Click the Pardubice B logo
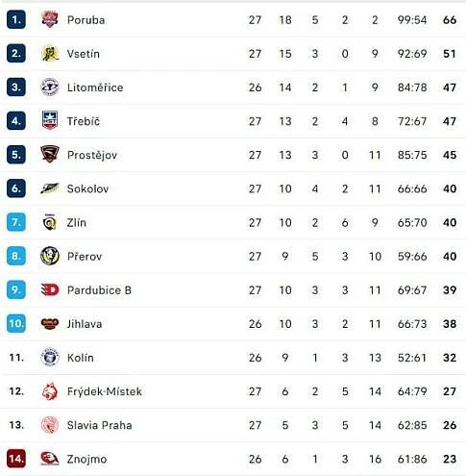 click(x=50, y=289)
